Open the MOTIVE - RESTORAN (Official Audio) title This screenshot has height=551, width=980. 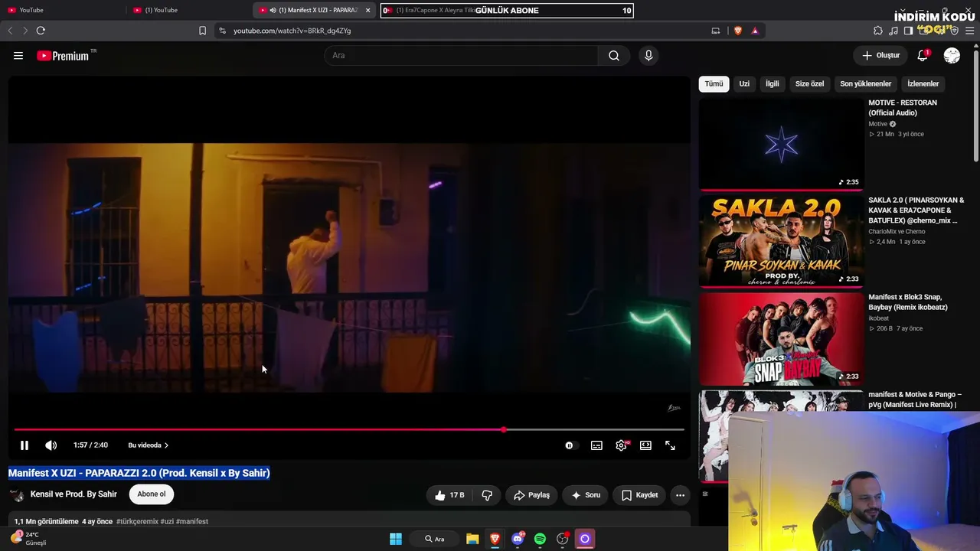click(903, 108)
